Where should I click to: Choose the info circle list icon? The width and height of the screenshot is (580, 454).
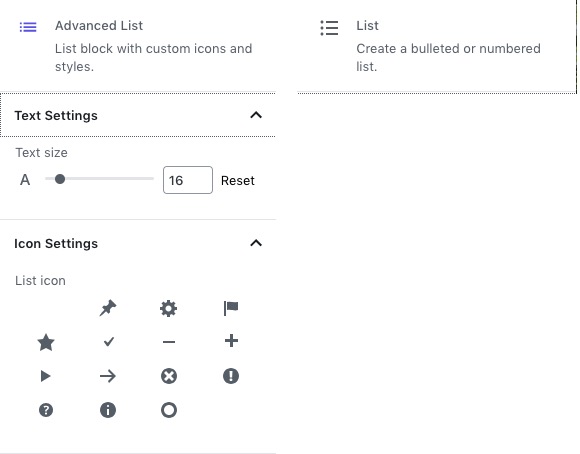pos(108,410)
